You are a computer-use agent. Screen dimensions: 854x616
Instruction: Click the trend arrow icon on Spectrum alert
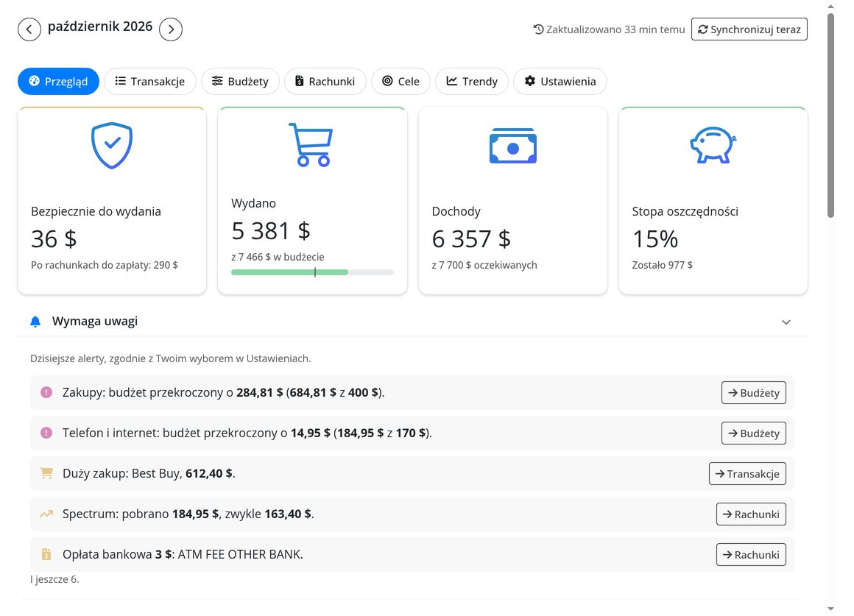[x=46, y=514]
